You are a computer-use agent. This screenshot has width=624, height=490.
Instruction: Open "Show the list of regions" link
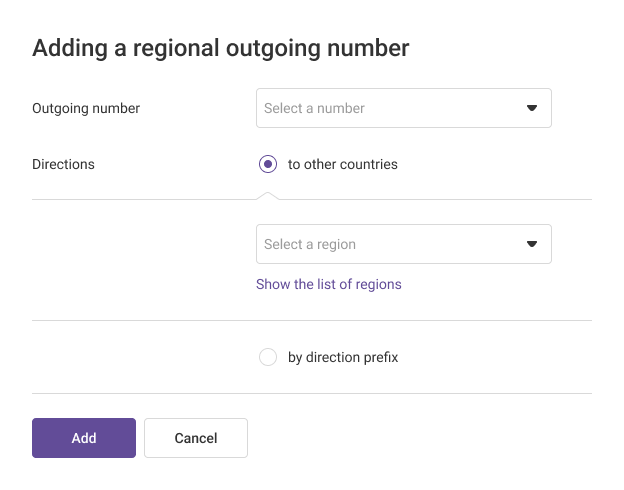[328, 284]
